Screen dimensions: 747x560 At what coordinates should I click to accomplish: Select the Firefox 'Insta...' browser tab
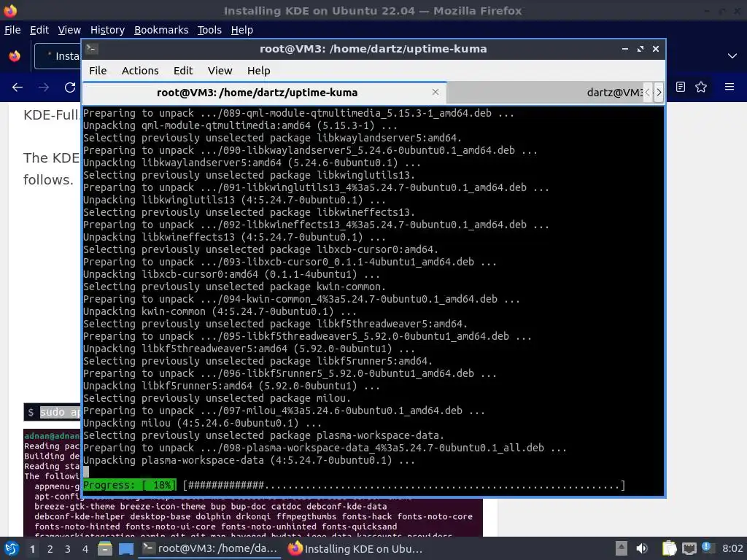58,56
